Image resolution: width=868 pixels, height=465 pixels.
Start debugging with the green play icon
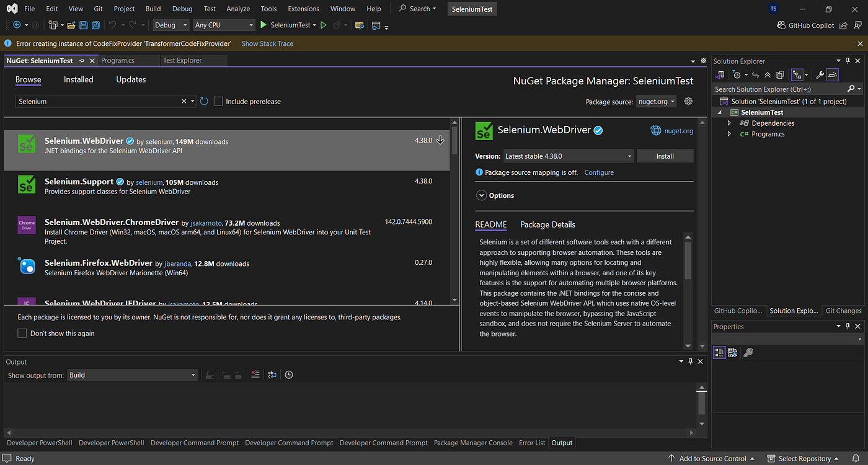263,25
